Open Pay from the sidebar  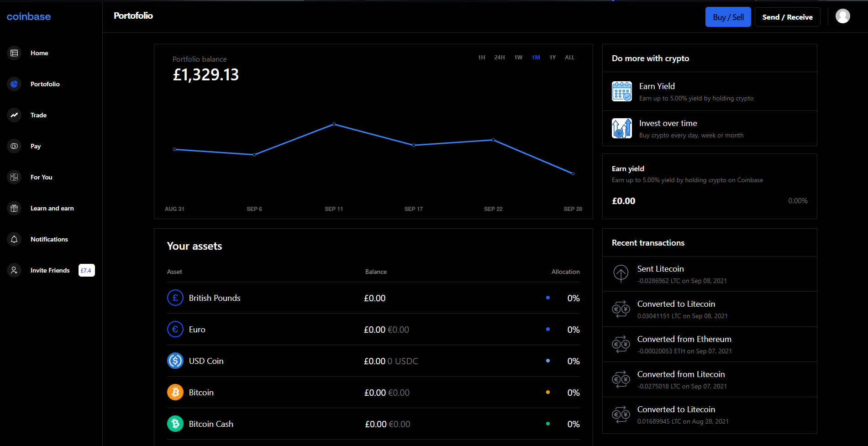pyautogui.click(x=36, y=146)
